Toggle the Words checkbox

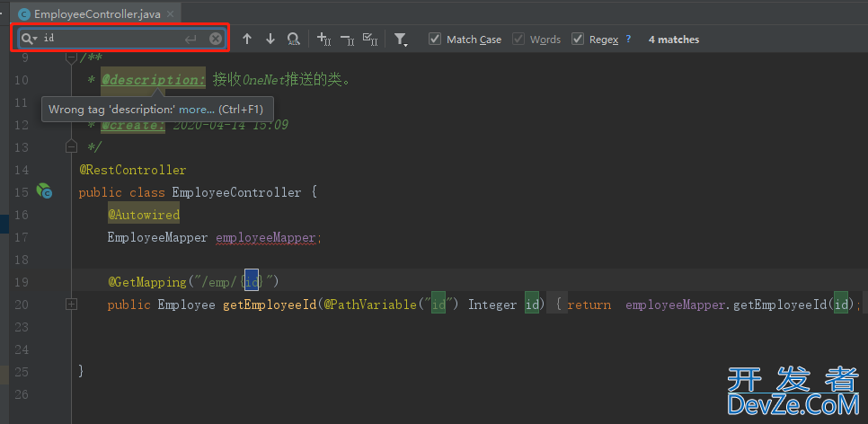518,39
